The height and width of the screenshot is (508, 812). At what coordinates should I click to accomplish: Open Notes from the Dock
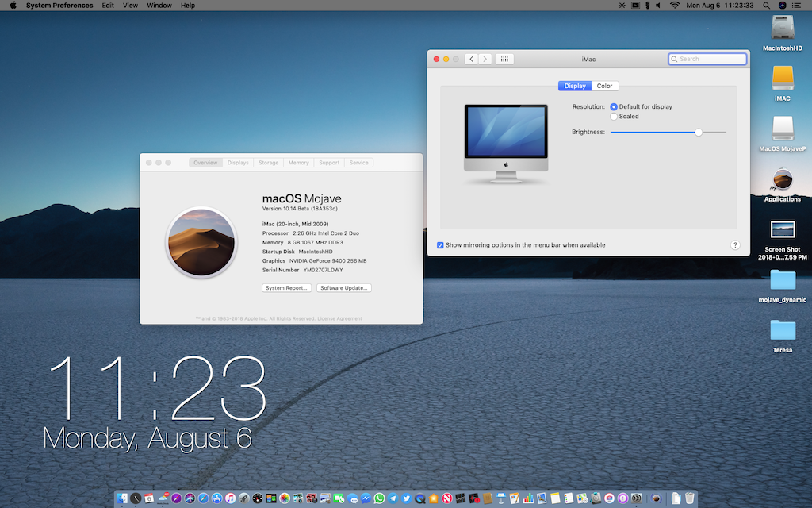555,498
